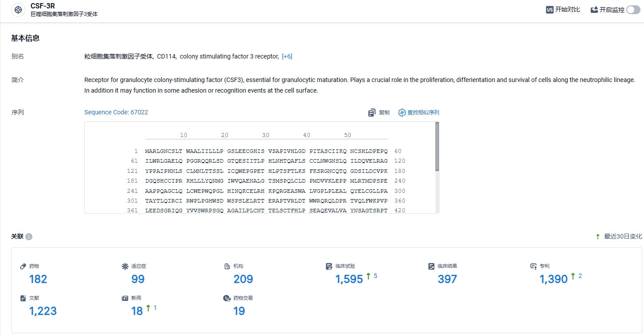Click the 临床结果 chart icon
Viewport: 644px width, 336px height.
pos(431,266)
